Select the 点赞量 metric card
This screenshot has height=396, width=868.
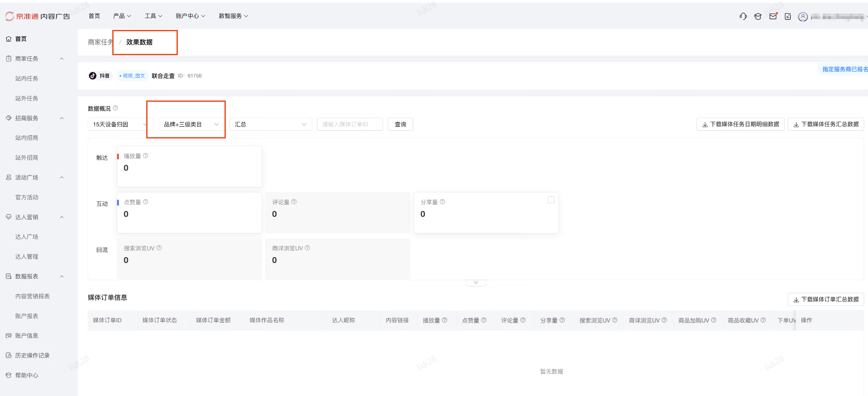pos(189,212)
